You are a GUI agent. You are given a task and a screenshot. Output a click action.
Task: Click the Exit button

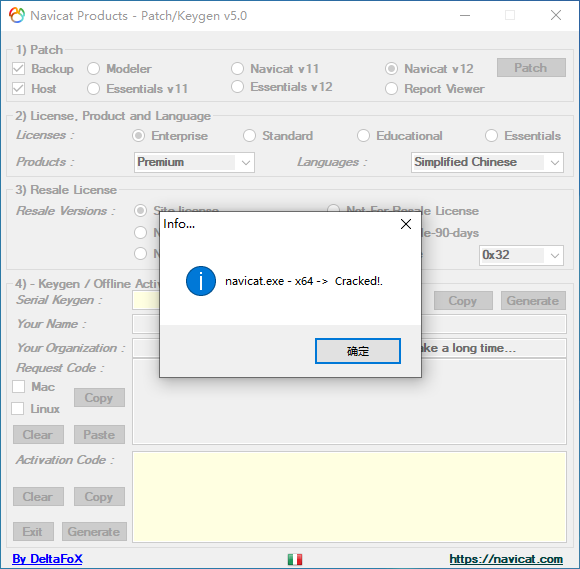(33, 532)
